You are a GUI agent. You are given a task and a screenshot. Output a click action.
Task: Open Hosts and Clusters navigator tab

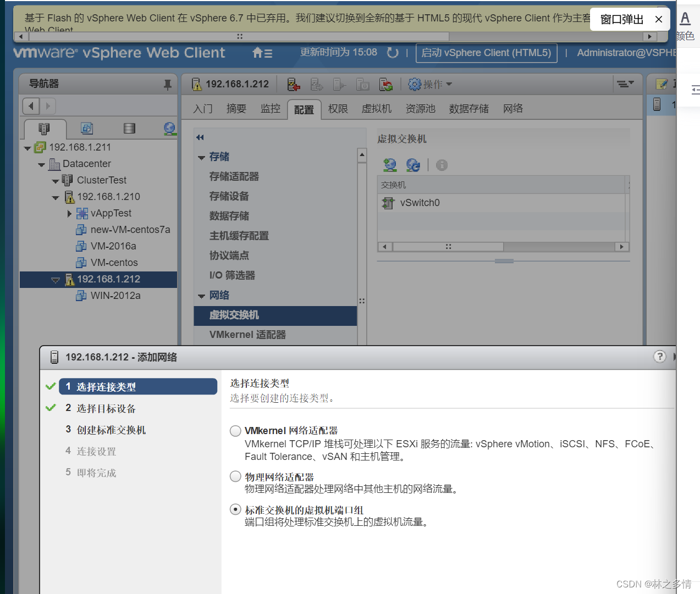coord(45,129)
